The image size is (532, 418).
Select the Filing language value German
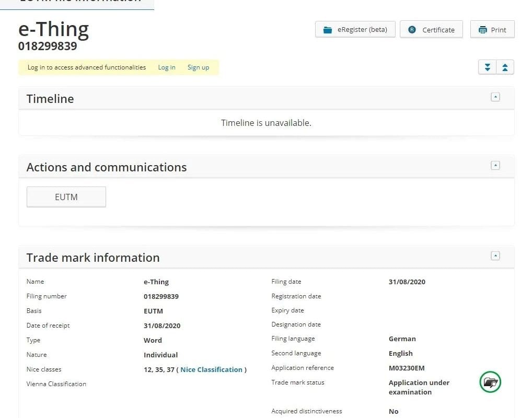402,339
